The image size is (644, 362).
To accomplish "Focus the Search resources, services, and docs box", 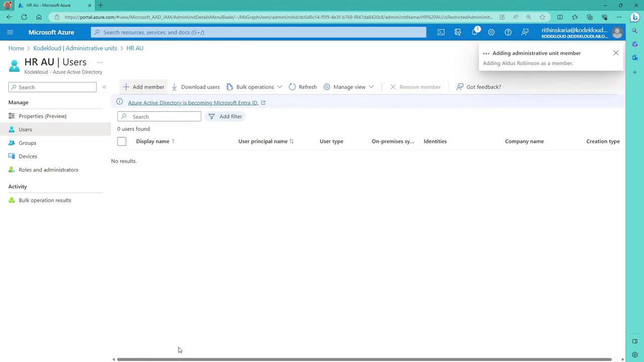I will [x=259, y=32].
